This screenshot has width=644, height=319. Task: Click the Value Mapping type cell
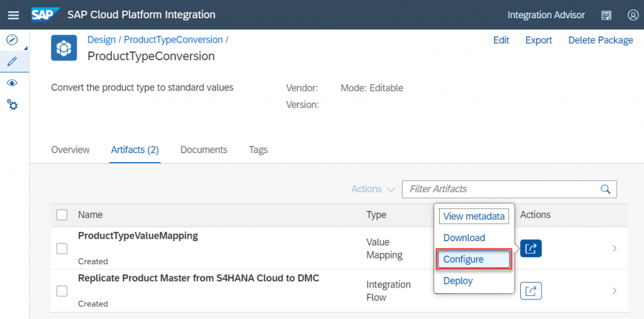point(384,249)
